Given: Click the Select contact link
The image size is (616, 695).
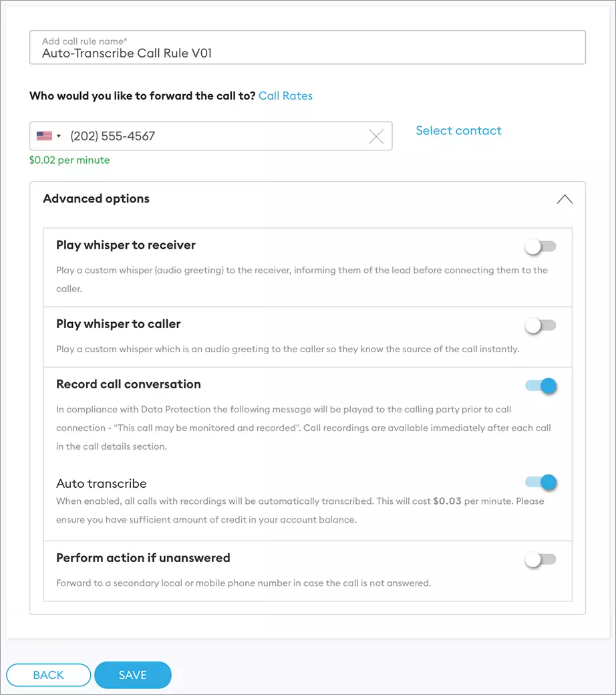Looking at the screenshot, I should (x=458, y=130).
